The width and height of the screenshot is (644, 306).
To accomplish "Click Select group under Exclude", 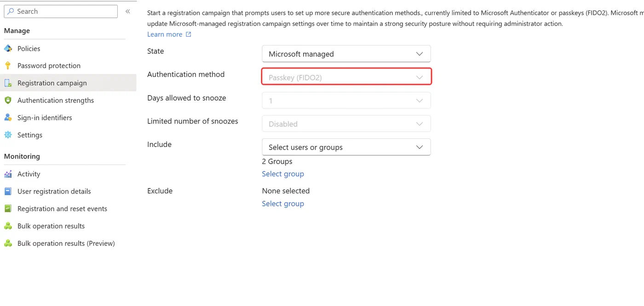I will click(x=283, y=204).
